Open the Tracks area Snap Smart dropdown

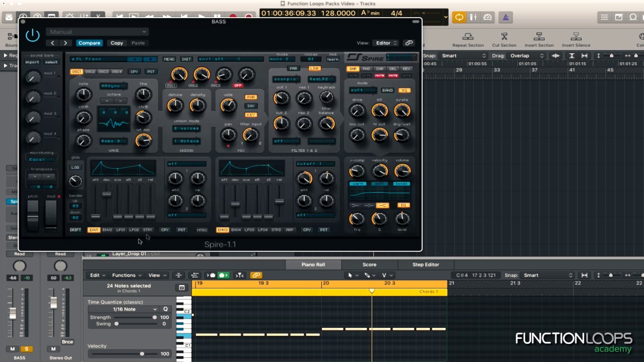click(x=463, y=56)
